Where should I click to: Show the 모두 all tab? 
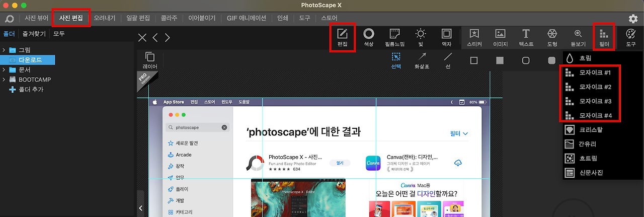click(x=59, y=34)
